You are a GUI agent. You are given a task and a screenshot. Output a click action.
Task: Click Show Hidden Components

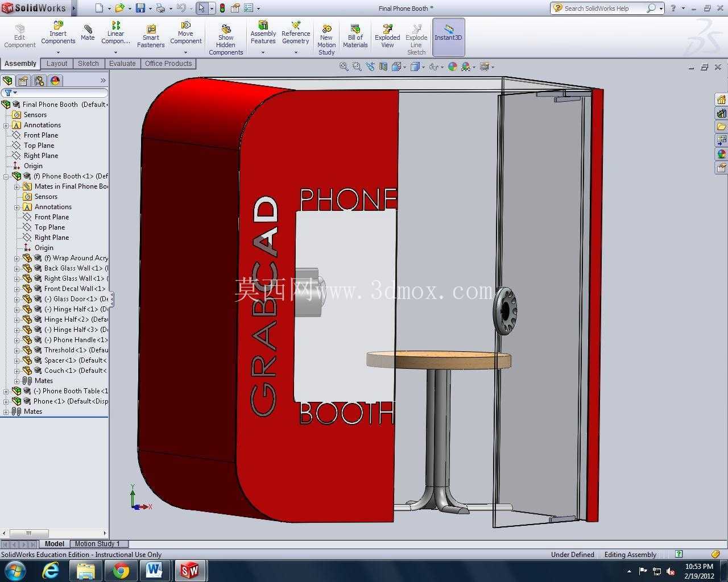coord(226,40)
